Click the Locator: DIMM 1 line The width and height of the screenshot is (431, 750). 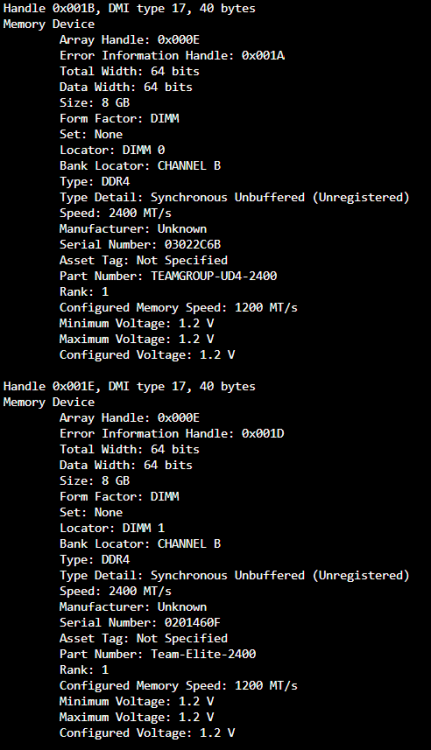(112, 528)
